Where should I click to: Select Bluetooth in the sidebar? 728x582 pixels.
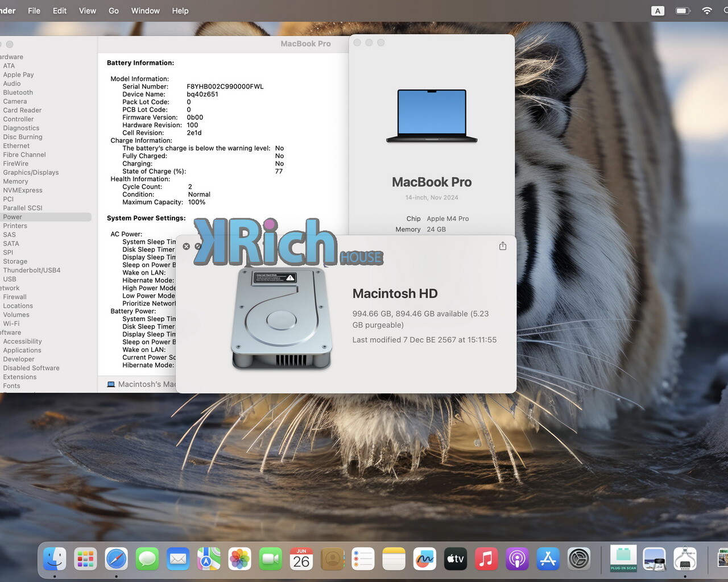(x=18, y=93)
